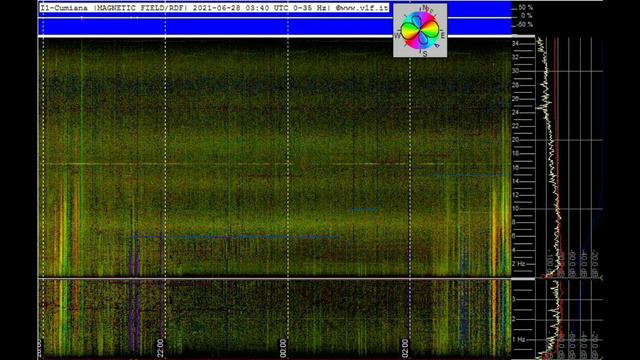640x360 pixels.
Task: Click the 16 frequency axis label
Action: (x=516, y=167)
